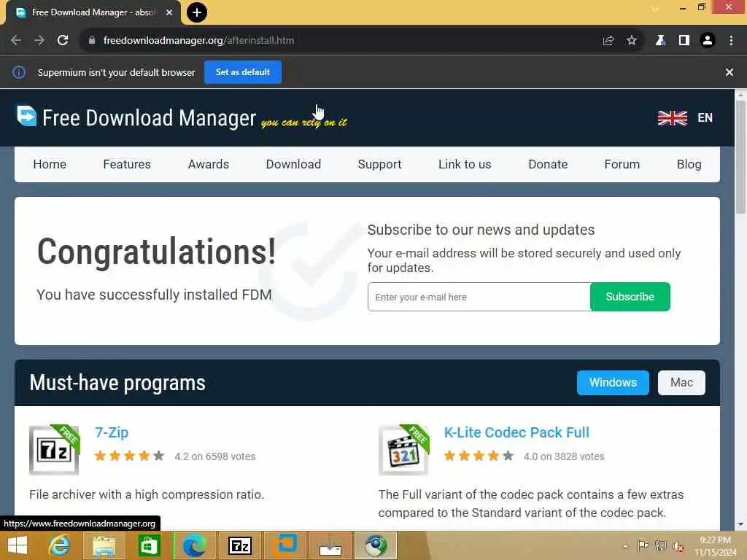
Task: Focus the e-mail input field
Action: click(479, 297)
